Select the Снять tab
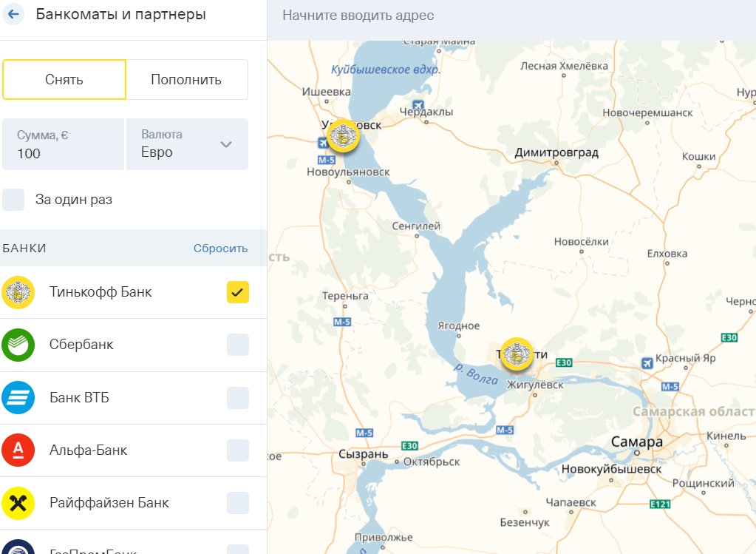 pos(64,80)
